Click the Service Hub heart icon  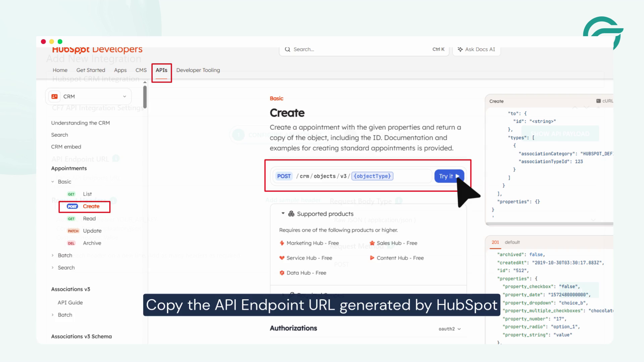pos(282,258)
